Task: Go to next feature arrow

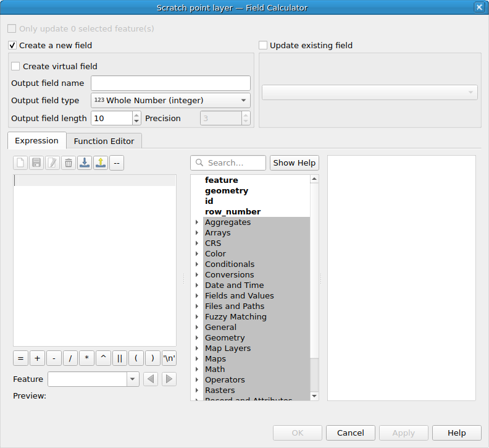Action: pyautogui.click(x=169, y=379)
